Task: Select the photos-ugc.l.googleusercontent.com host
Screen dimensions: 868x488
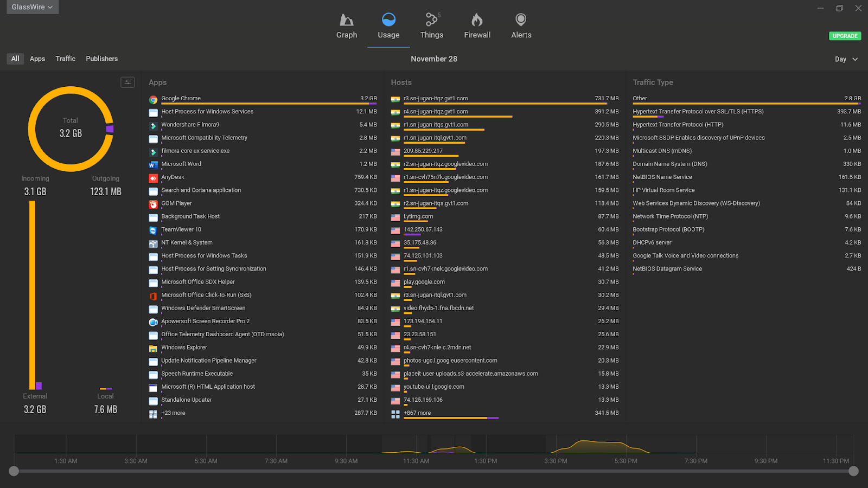Action: (505, 361)
